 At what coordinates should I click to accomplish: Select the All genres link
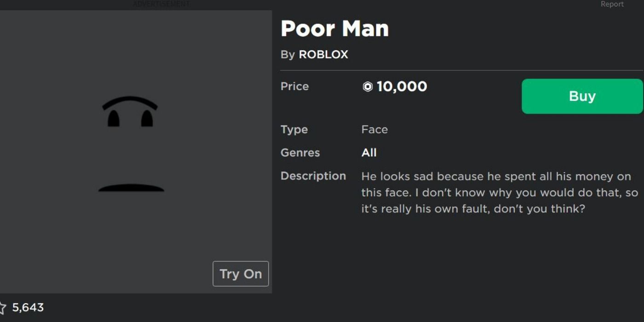pyautogui.click(x=369, y=153)
